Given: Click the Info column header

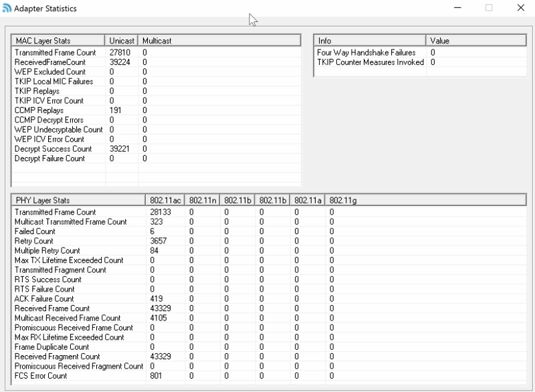Looking at the screenshot, I should pyautogui.click(x=370, y=41).
